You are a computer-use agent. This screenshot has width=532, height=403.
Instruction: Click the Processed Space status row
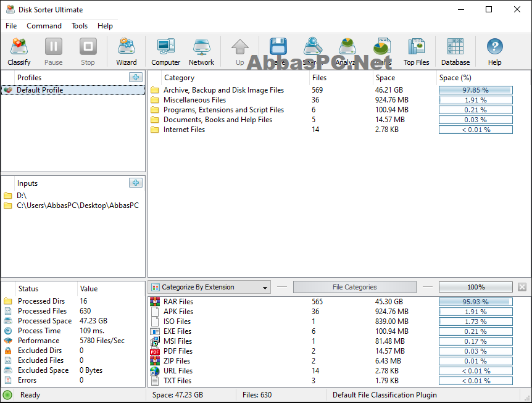click(73, 321)
